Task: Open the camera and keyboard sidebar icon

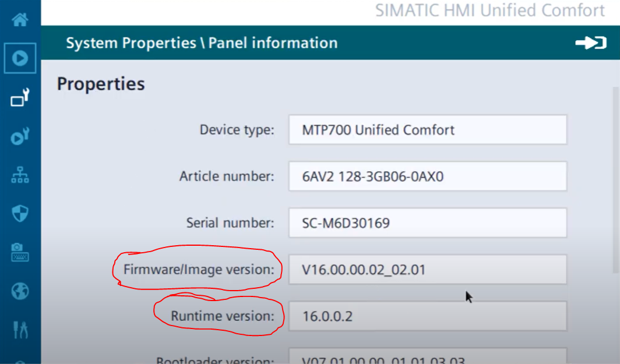Action: (20, 252)
